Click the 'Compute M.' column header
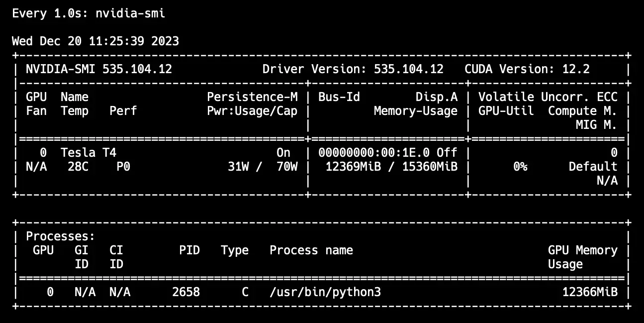This screenshot has width=644, height=323. [x=583, y=110]
